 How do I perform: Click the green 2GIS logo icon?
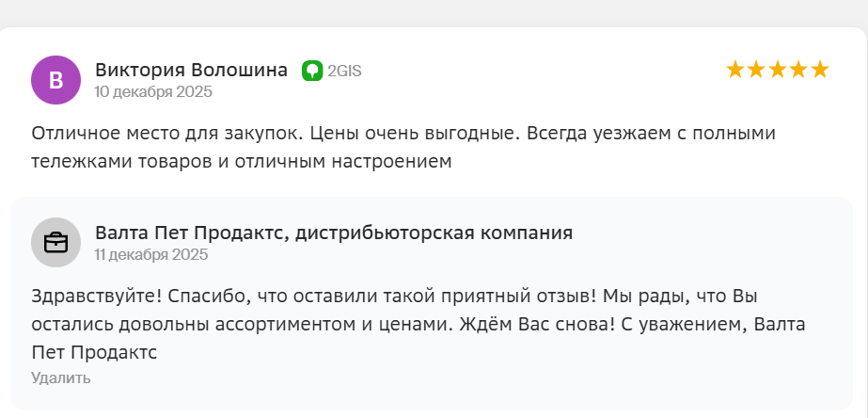point(312,71)
